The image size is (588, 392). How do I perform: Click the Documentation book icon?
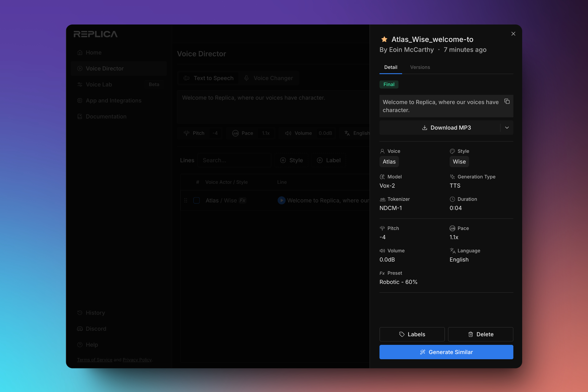tap(80, 116)
